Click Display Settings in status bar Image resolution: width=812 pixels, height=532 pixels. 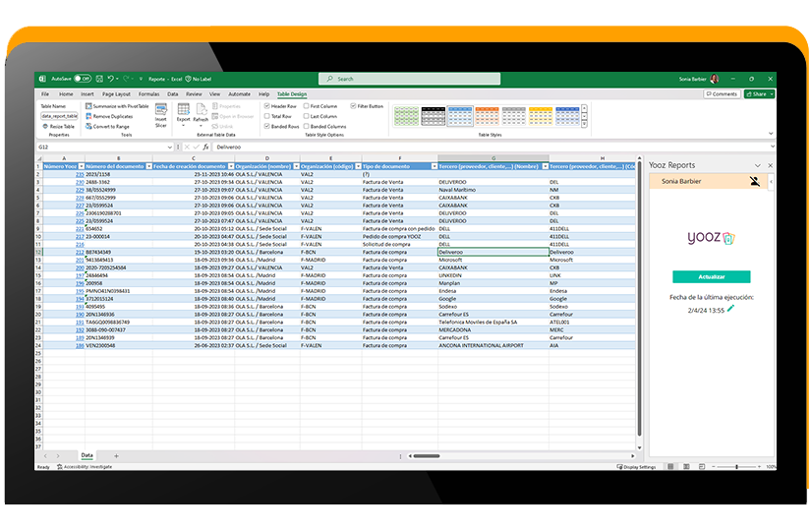[636, 467]
